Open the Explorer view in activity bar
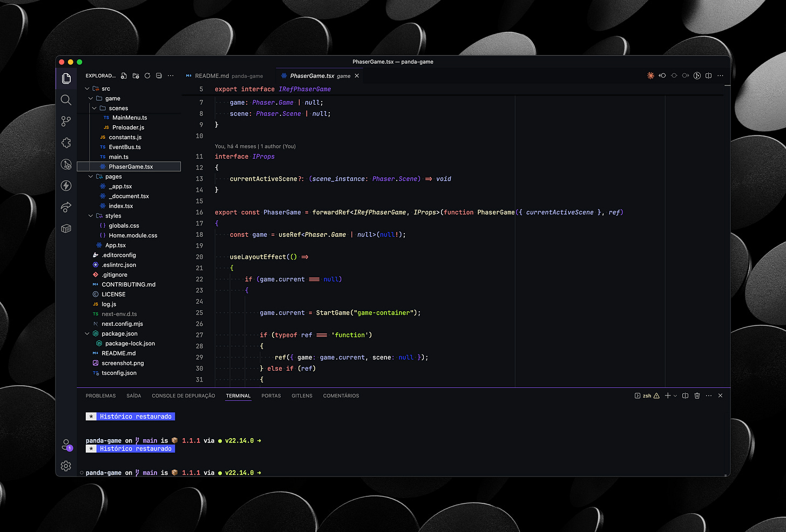Viewport: 786px width, 532px height. coord(66,78)
